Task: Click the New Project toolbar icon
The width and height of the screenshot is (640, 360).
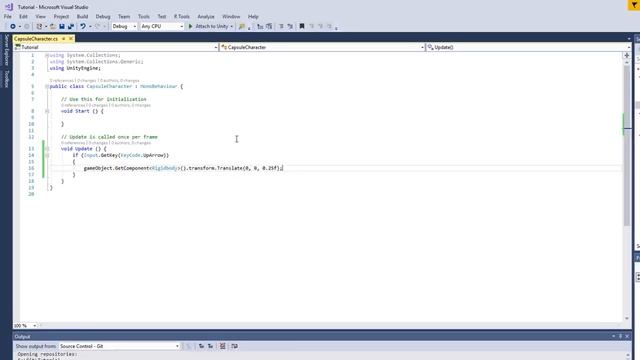Action: point(39,26)
